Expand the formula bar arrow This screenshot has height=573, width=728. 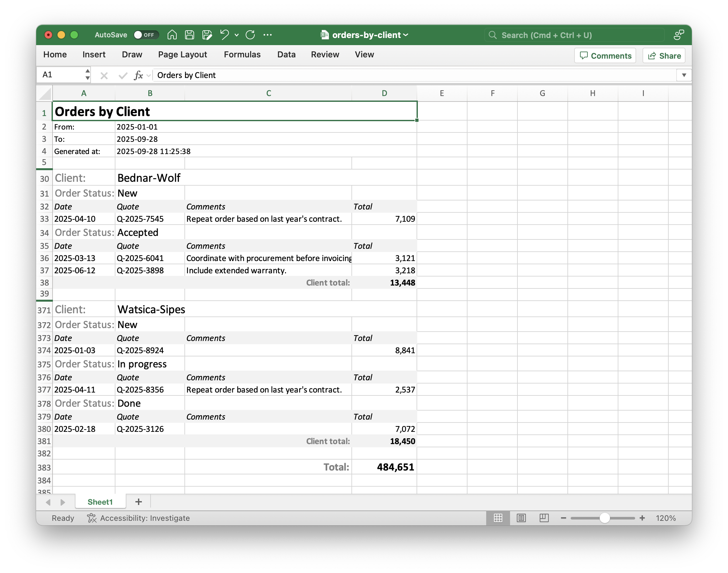684,75
